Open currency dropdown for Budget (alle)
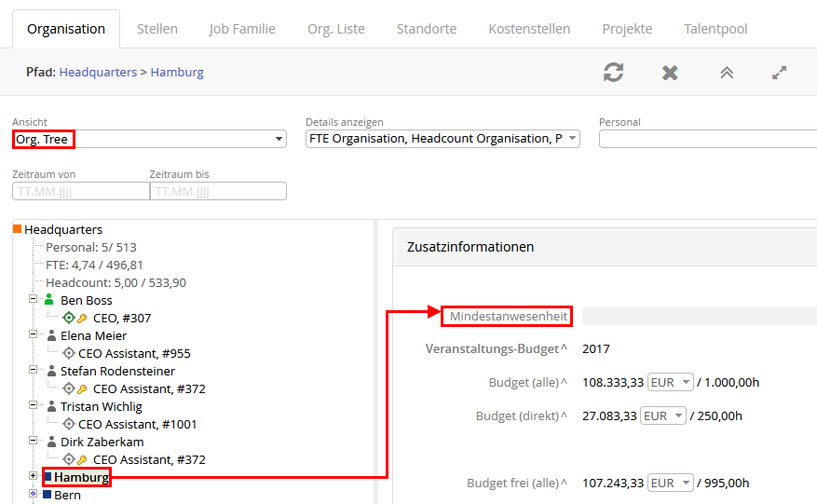This screenshot has height=504, width=817. click(x=670, y=382)
